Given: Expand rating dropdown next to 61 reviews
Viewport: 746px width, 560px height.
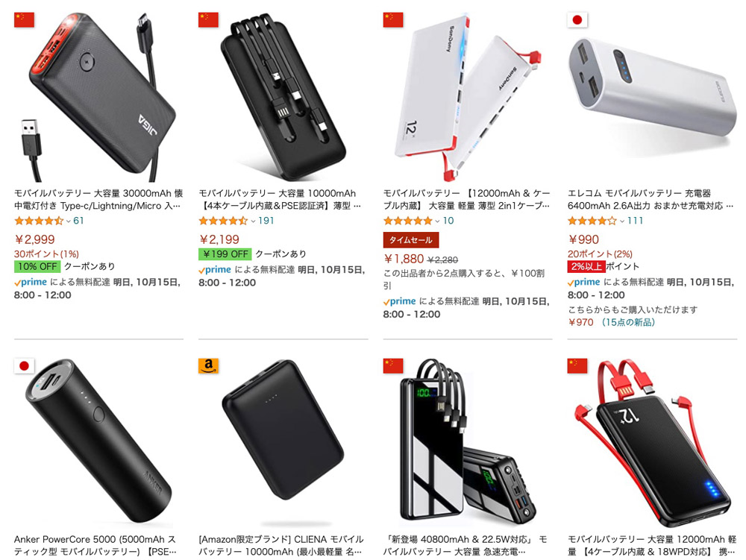Looking at the screenshot, I should [x=69, y=221].
